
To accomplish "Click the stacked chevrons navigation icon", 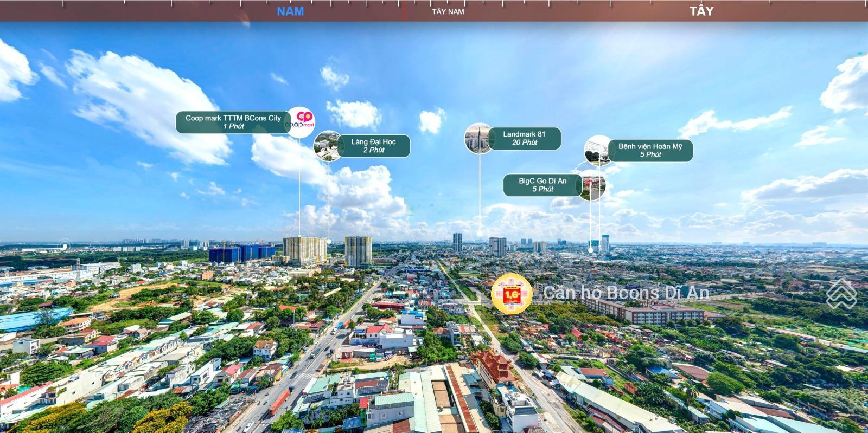I will [x=841, y=294].
